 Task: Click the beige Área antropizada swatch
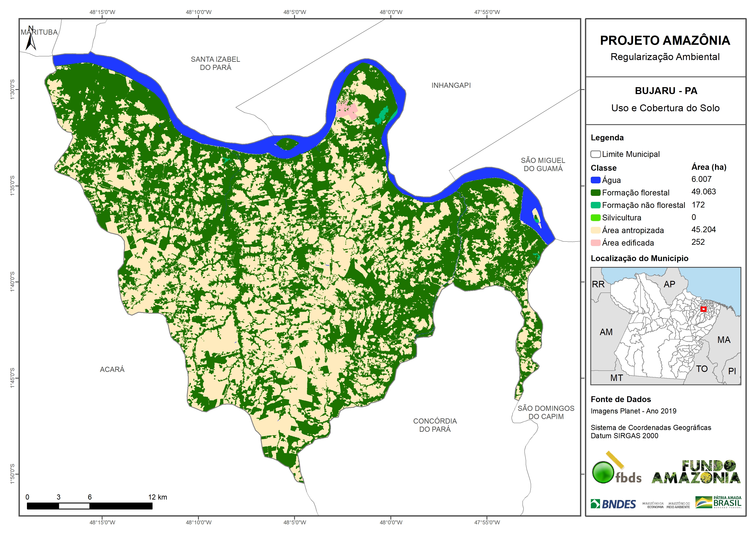[595, 230]
